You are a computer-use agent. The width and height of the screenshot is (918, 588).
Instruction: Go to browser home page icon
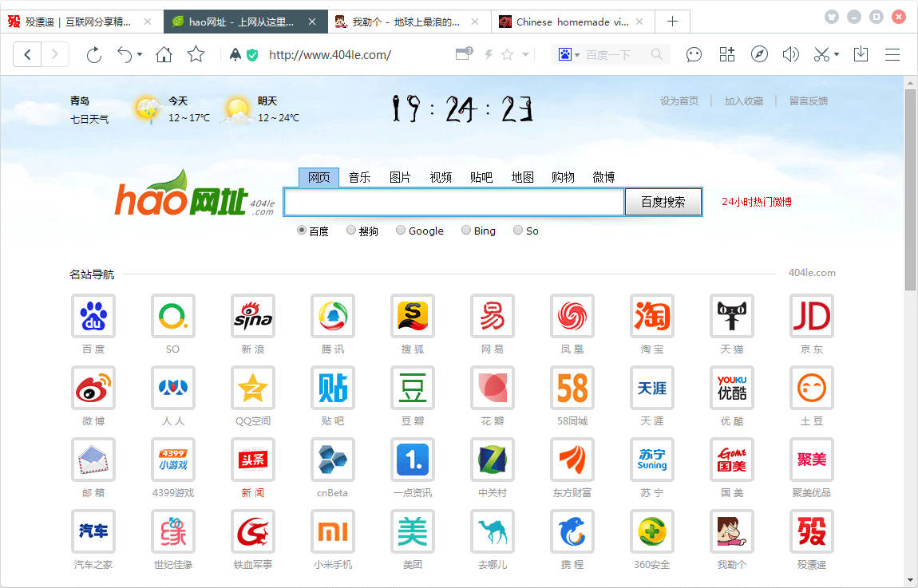164,55
